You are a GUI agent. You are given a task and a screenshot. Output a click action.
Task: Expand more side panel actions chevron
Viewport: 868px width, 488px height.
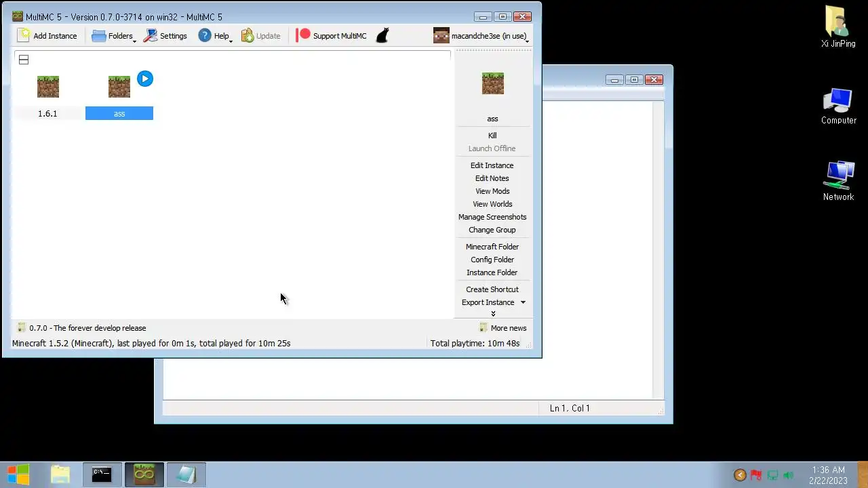point(493,313)
